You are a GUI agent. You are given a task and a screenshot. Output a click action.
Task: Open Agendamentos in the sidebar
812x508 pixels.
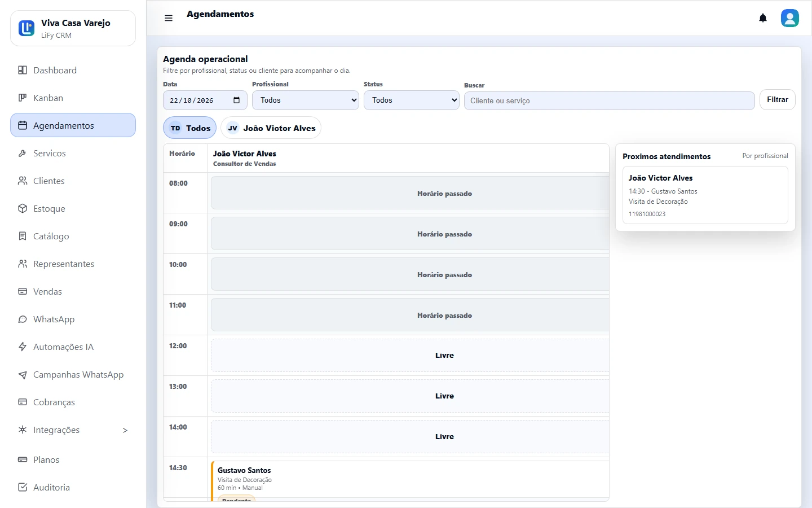tap(73, 125)
